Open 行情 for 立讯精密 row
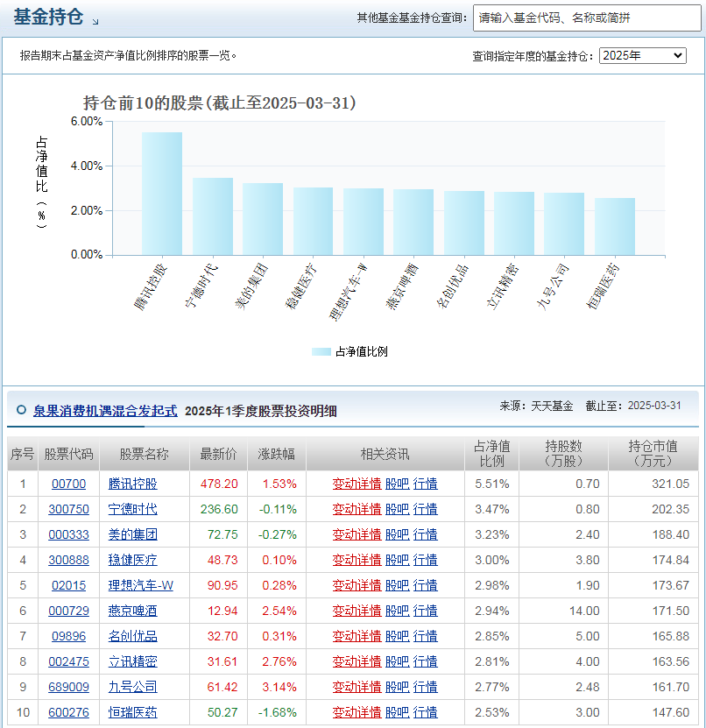706x728 pixels. 425,661
